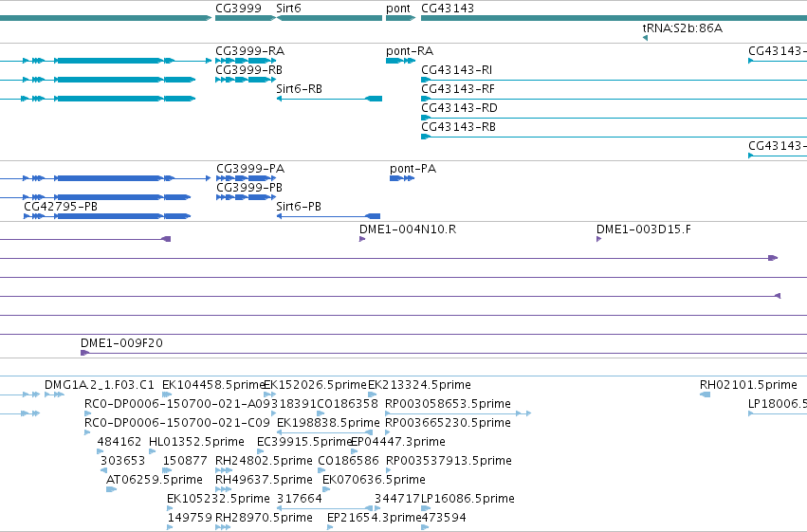Click the CO186358 EST feature
The image size is (807, 532).
[x=321, y=413]
